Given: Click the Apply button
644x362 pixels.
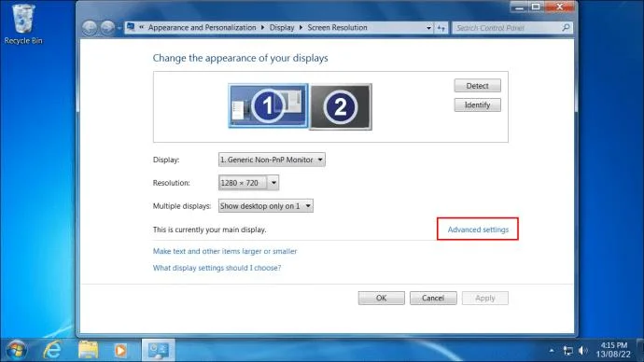Looking at the screenshot, I should 485,298.
